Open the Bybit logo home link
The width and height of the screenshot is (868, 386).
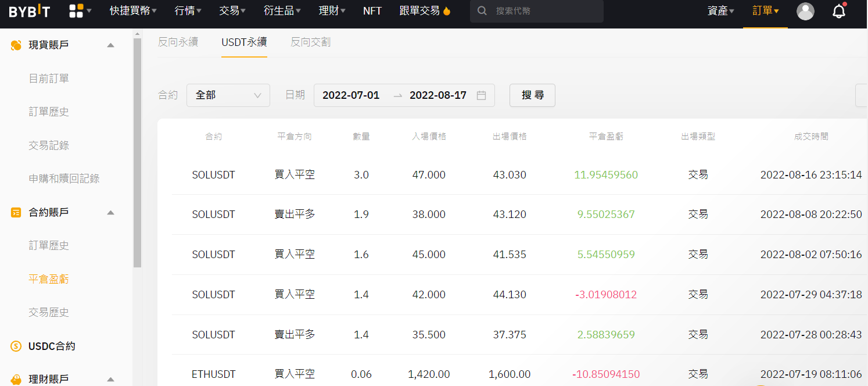29,11
